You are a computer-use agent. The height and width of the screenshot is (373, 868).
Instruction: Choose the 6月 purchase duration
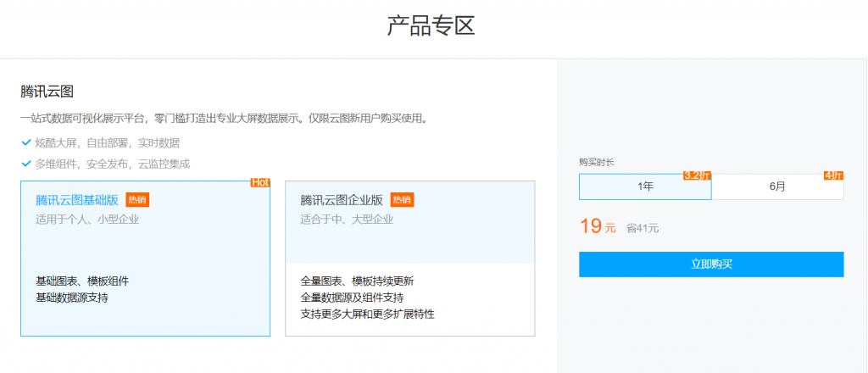[777, 186]
